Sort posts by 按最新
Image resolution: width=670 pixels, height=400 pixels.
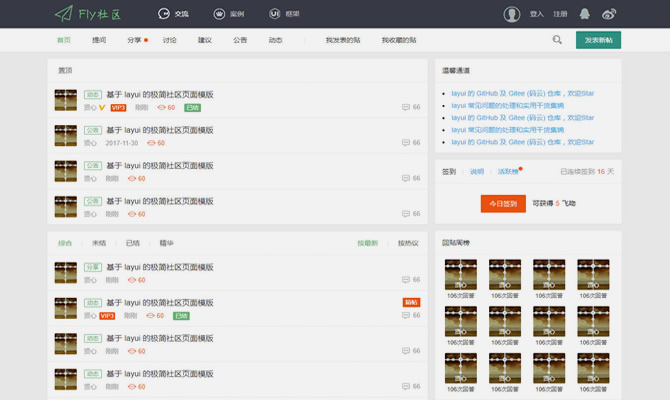coord(368,243)
